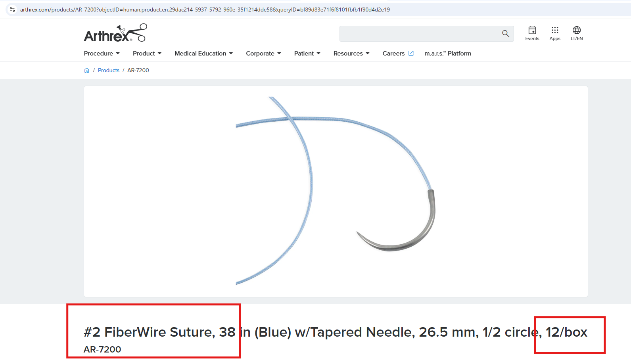Open the Medical Education dropdown
Image resolution: width=631 pixels, height=364 pixels.
click(x=203, y=54)
